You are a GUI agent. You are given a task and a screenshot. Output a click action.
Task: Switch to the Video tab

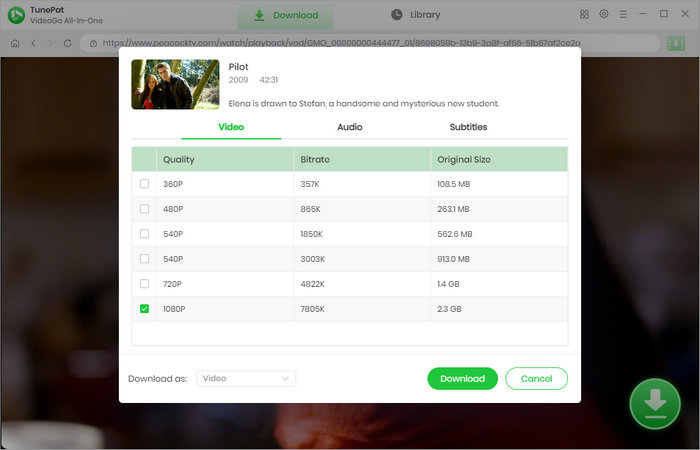pyautogui.click(x=231, y=127)
